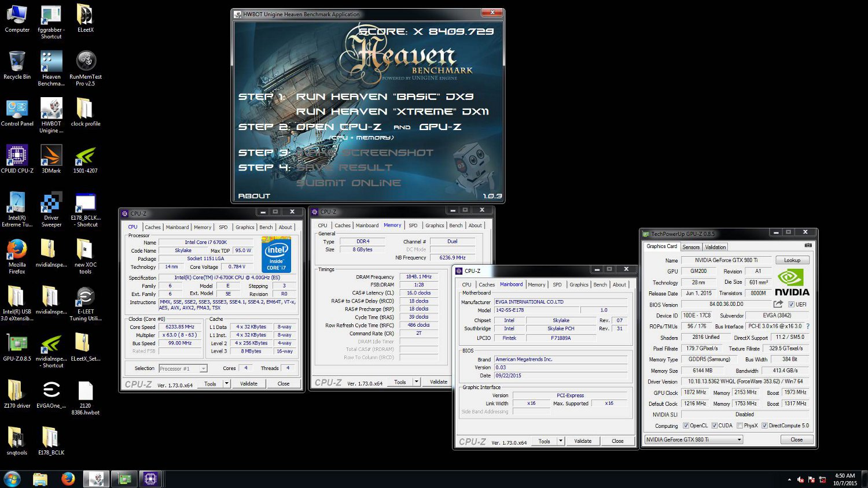Image resolution: width=868 pixels, height=488 pixels.
Task: Run Heaven "XTREME" DX11 benchmark
Action: (392, 112)
